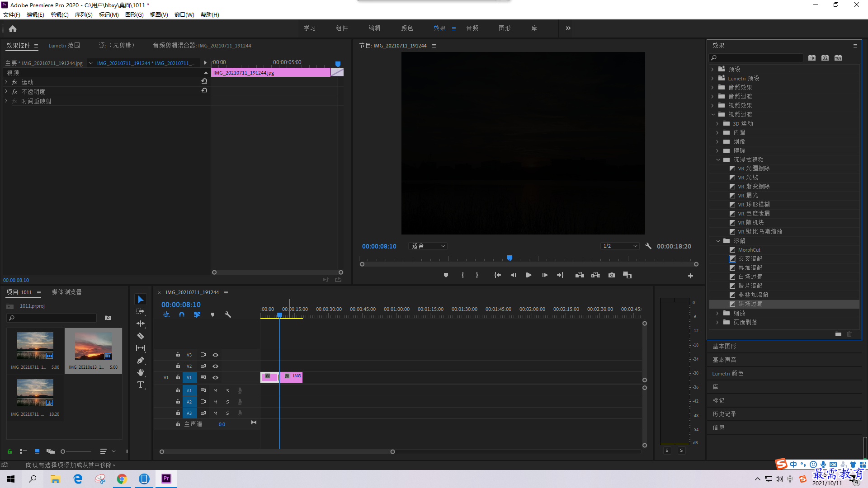Open the 文件(F) menu
868x488 pixels.
[12, 15]
